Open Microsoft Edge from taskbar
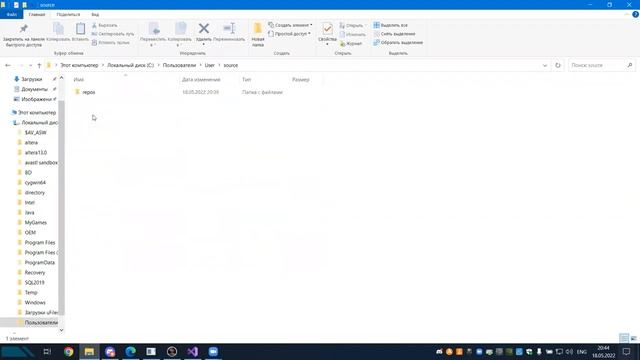 [130, 351]
